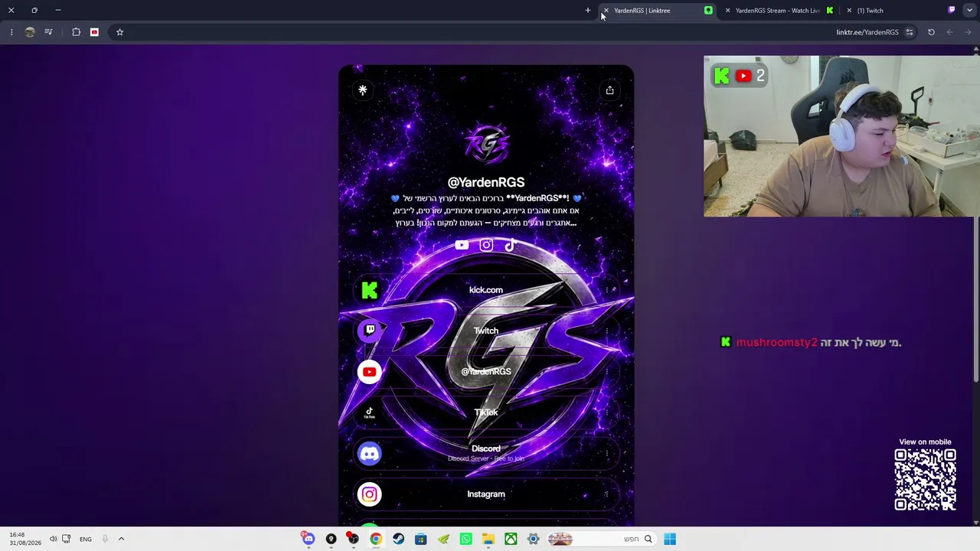
Task: Click the right-pointing navigation arrow in browser toolbar
Action: [968, 32]
